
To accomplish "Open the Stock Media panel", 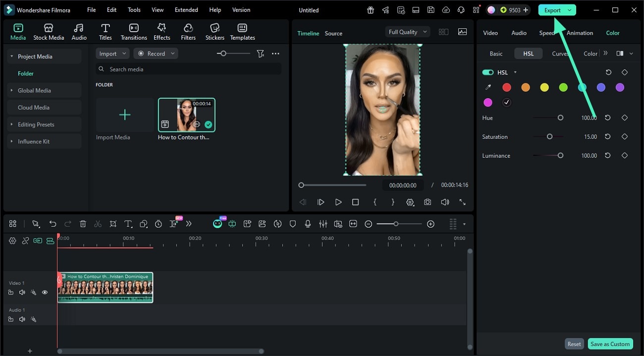I will [x=49, y=31].
